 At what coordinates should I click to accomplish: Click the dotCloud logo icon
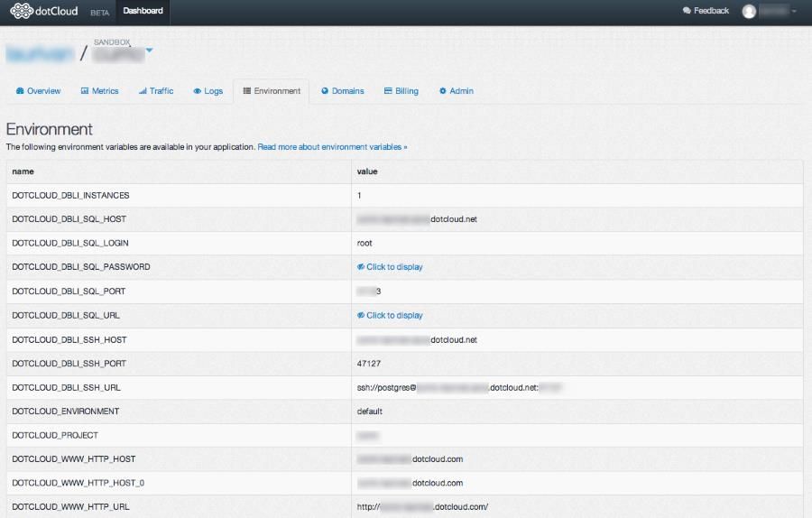click(x=22, y=11)
